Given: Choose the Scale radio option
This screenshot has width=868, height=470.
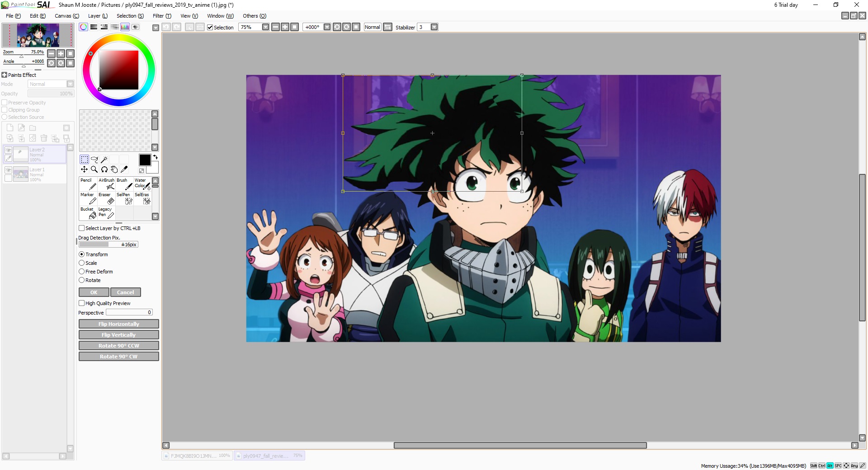Looking at the screenshot, I should tap(82, 263).
